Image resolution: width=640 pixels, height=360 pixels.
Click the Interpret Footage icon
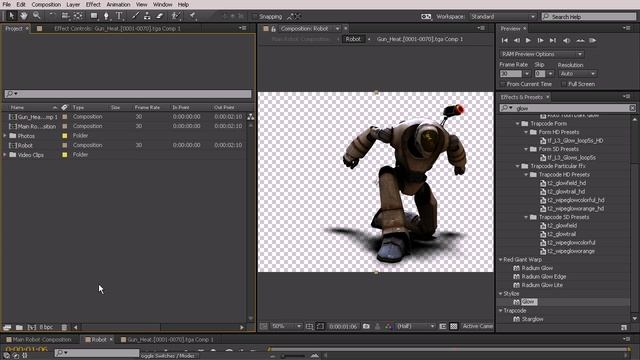click(x=7, y=327)
